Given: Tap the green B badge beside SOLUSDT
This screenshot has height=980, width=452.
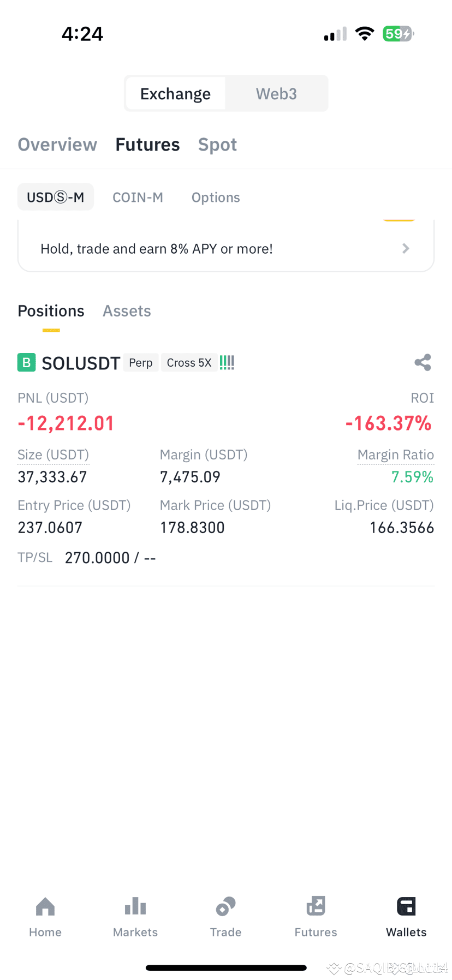Looking at the screenshot, I should click(x=26, y=362).
